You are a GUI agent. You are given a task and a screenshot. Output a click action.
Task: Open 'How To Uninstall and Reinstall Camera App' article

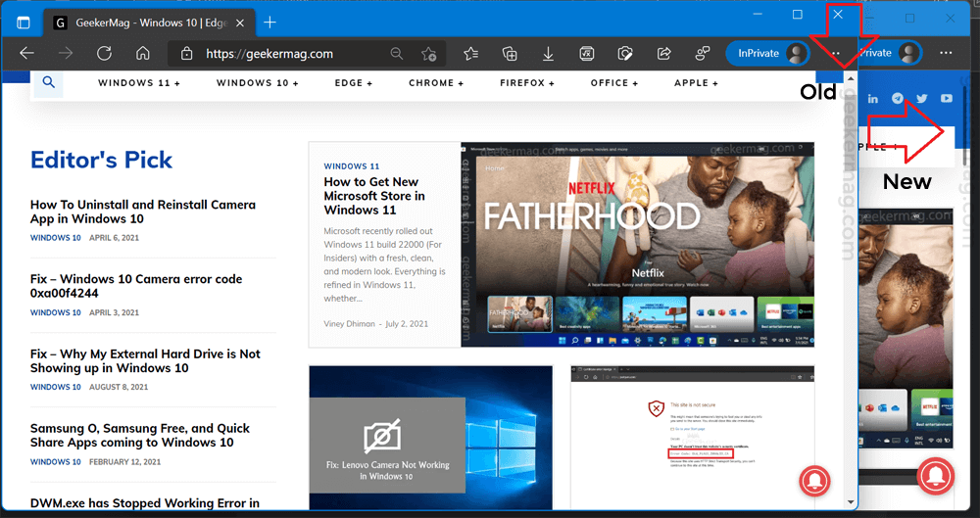[x=142, y=212]
